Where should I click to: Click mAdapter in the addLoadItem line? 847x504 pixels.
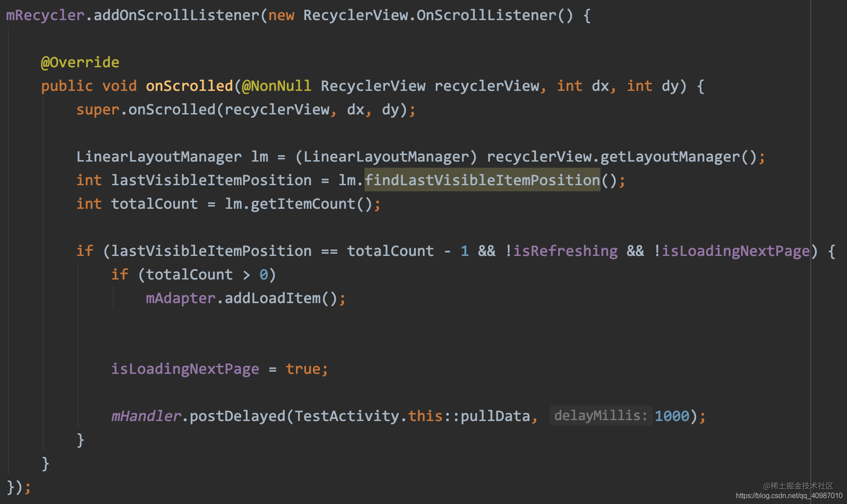point(181,298)
